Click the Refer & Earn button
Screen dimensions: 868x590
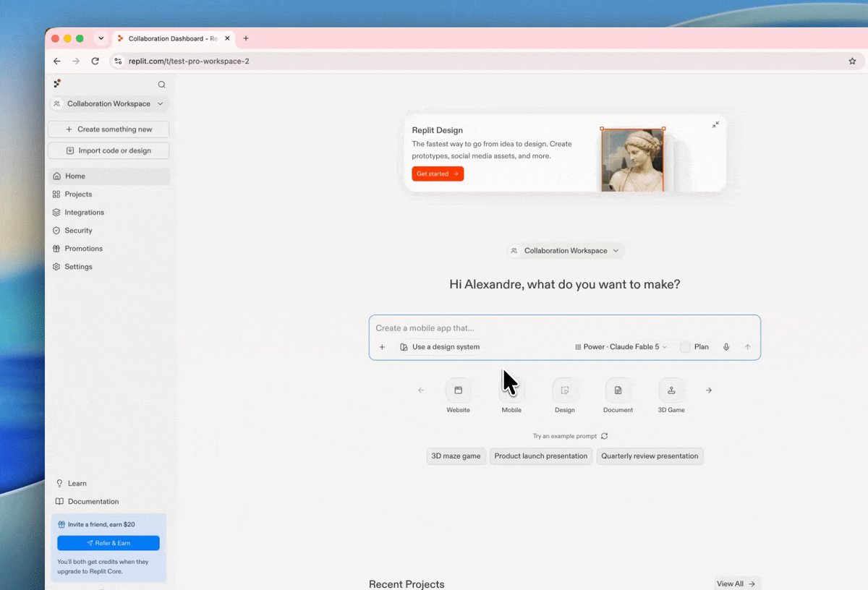pyautogui.click(x=109, y=543)
